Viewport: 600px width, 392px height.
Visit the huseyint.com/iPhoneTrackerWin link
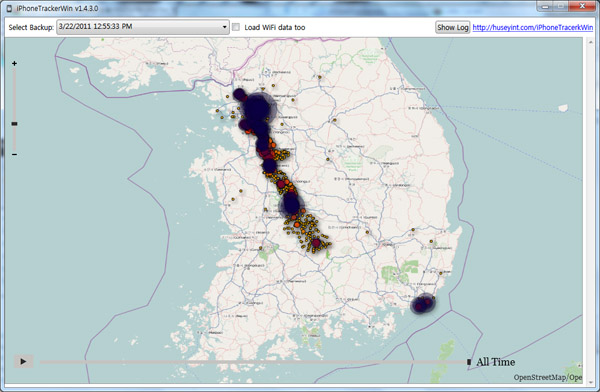(x=533, y=28)
